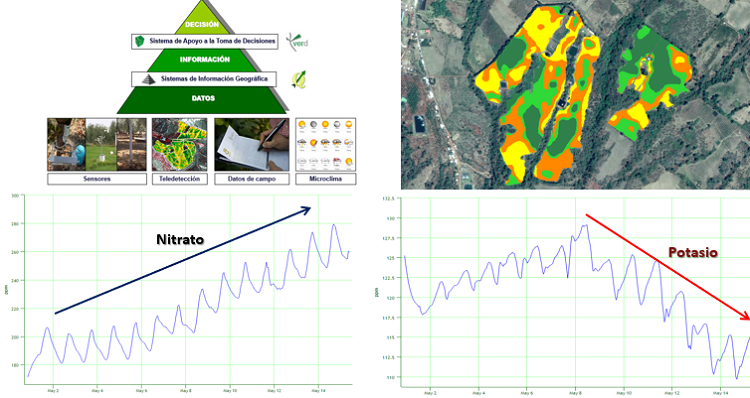This screenshot has width=750, height=398.
Task: Click the Sistema de Apoyo a la Toma de Decisiones box
Action: tap(205, 41)
